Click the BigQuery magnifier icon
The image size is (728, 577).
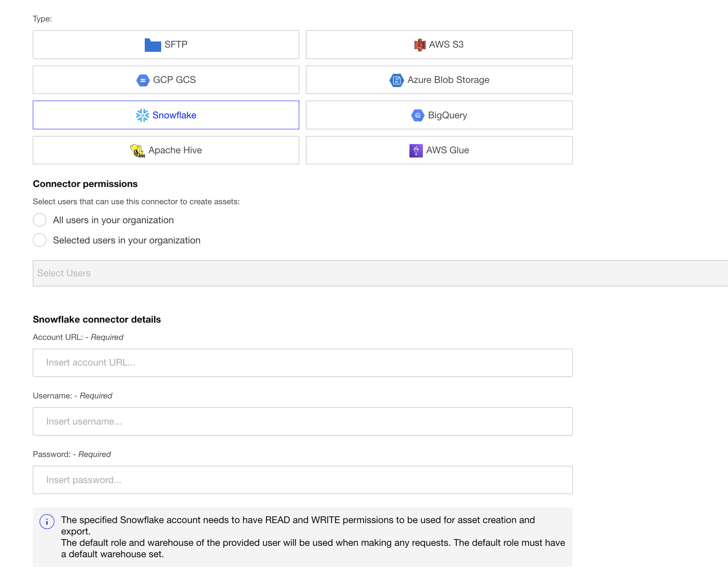pos(418,115)
